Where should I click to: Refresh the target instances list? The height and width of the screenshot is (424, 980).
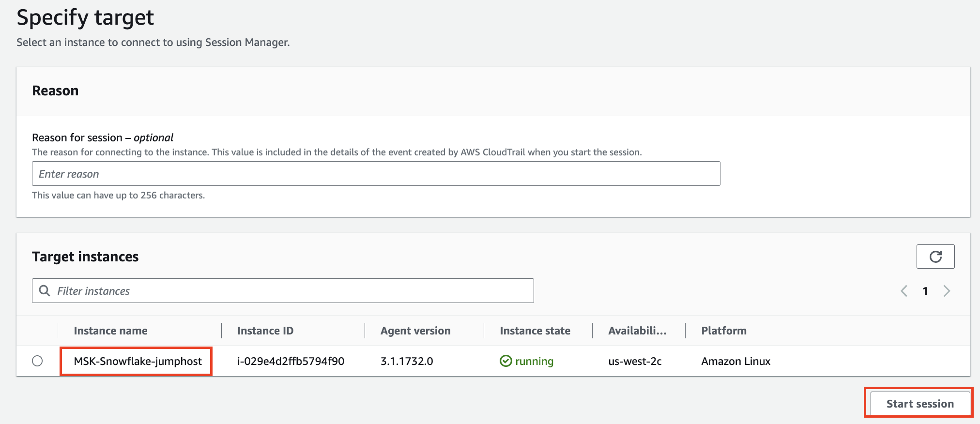click(x=935, y=257)
